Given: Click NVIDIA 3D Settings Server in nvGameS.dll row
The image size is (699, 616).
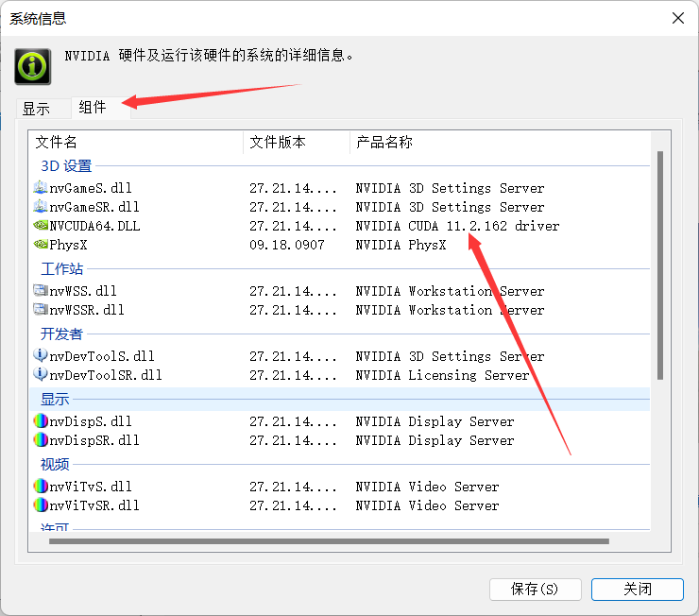Looking at the screenshot, I should (x=450, y=188).
